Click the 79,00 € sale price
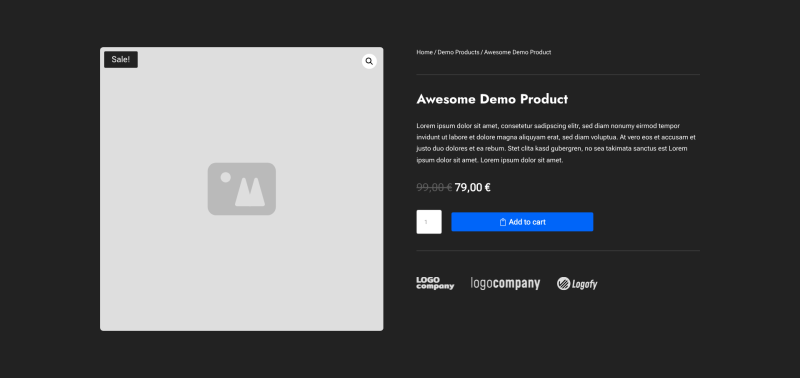 (472, 187)
